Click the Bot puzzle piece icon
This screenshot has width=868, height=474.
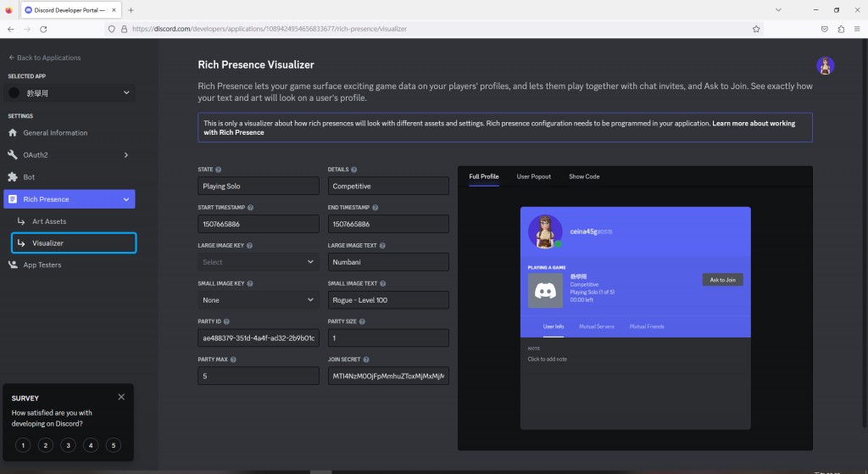click(x=13, y=177)
